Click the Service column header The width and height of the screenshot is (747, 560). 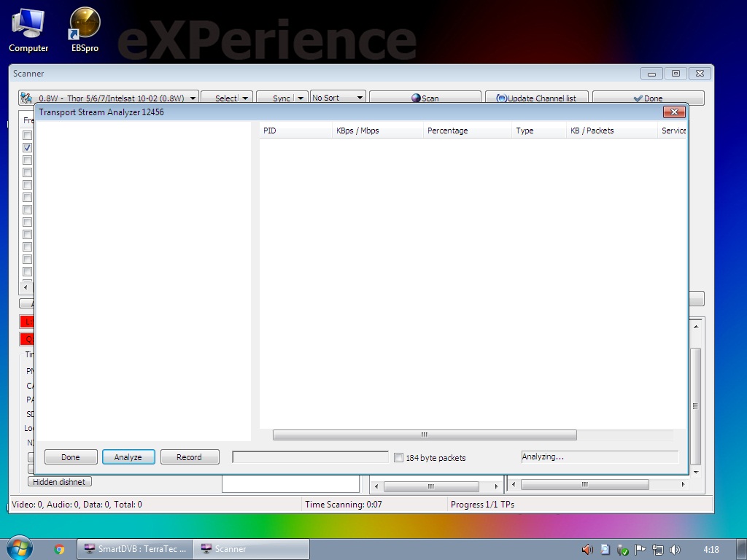[672, 131]
